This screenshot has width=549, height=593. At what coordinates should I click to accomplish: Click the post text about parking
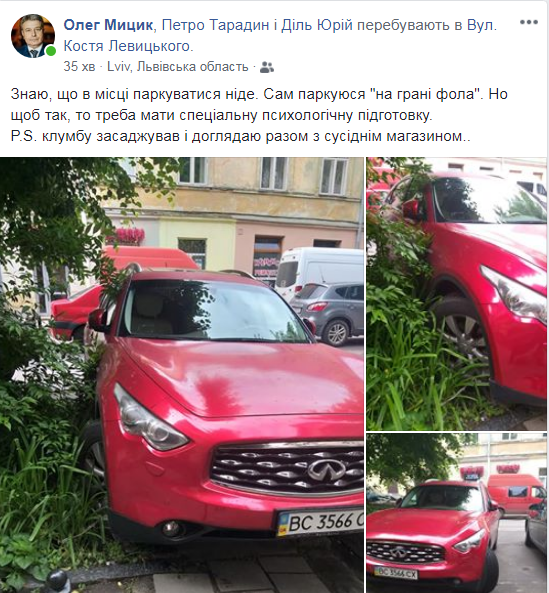coord(259,104)
